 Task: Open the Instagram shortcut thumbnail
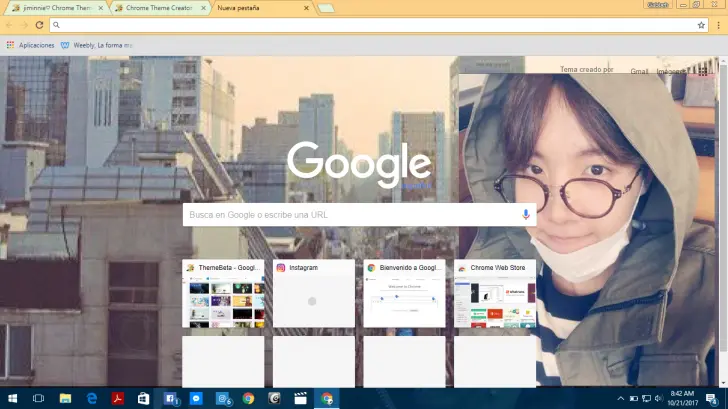[x=313, y=294]
